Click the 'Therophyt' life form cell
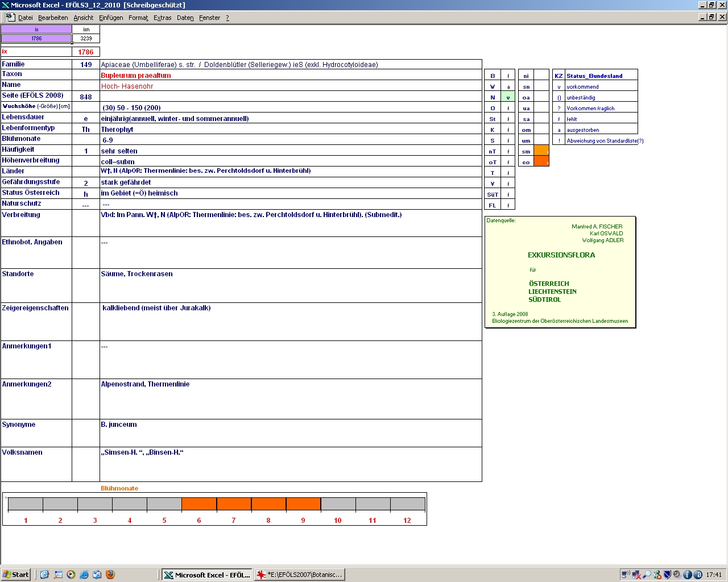Screen dimensions: 728x582 click(x=291, y=129)
